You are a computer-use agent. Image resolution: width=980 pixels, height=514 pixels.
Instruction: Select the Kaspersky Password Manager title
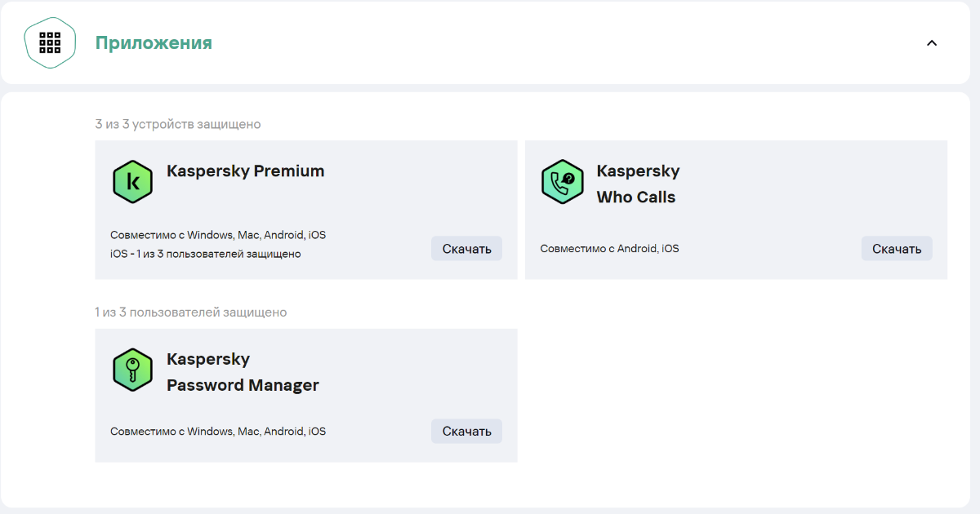click(x=243, y=372)
